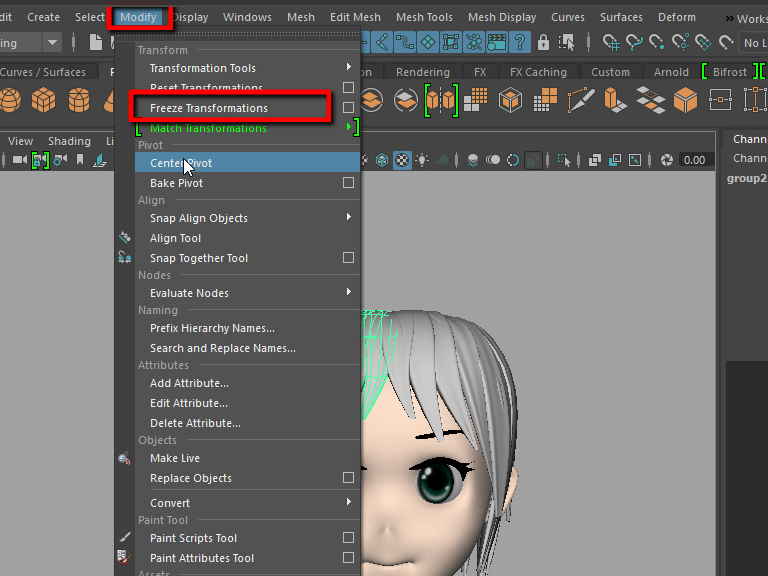Choose Center Pivot from Modify menu
768x576 pixels.
coord(181,163)
